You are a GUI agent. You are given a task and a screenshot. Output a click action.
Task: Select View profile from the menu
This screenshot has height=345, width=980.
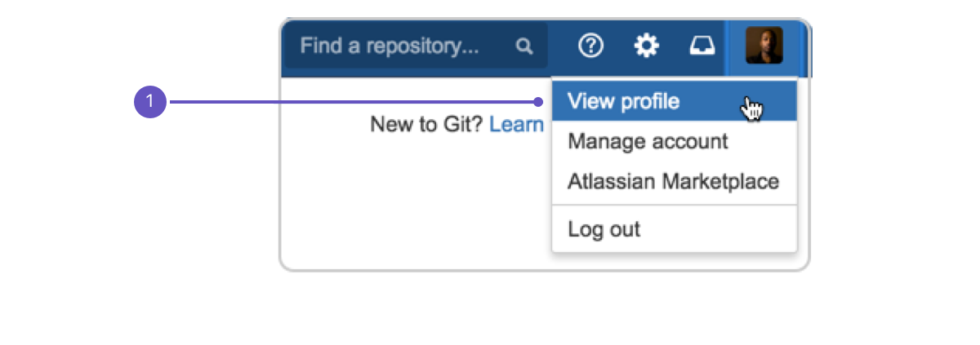click(623, 102)
